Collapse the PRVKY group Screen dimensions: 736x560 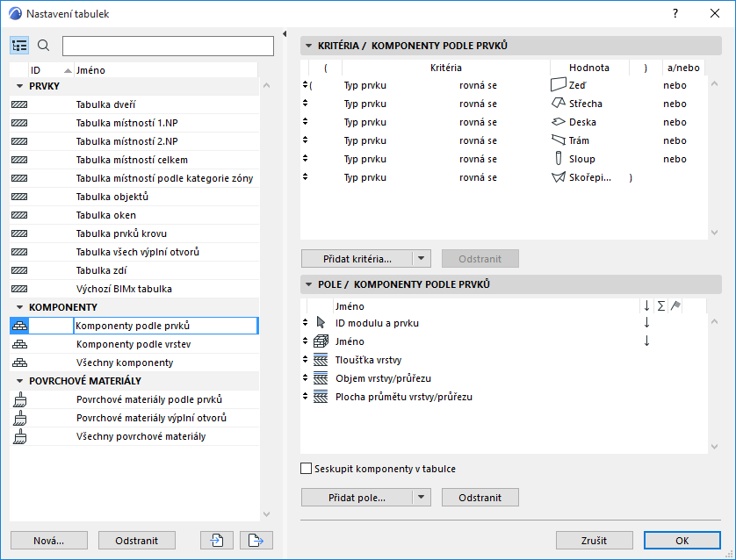point(20,86)
